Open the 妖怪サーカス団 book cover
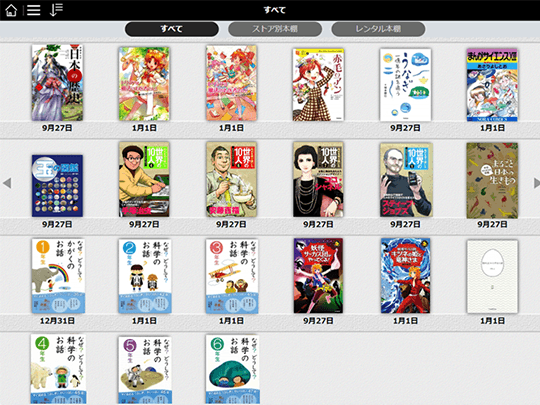This screenshot has width=540, height=405. 318,276
